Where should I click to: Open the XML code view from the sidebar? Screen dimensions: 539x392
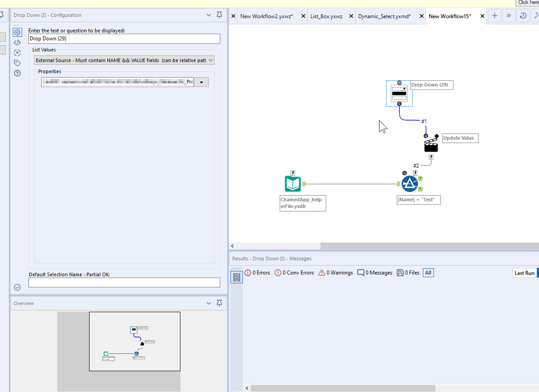17,42
